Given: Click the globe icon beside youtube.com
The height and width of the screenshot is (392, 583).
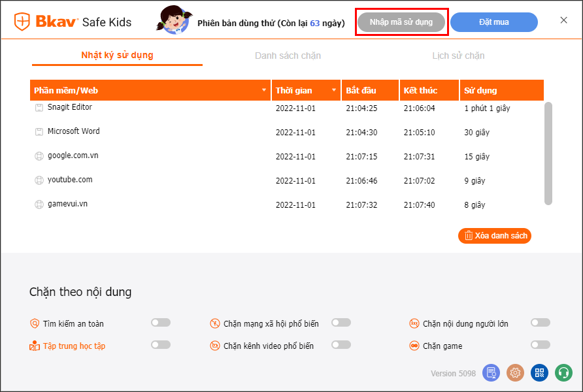Looking at the screenshot, I should pyautogui.click(x=39, y=180).
